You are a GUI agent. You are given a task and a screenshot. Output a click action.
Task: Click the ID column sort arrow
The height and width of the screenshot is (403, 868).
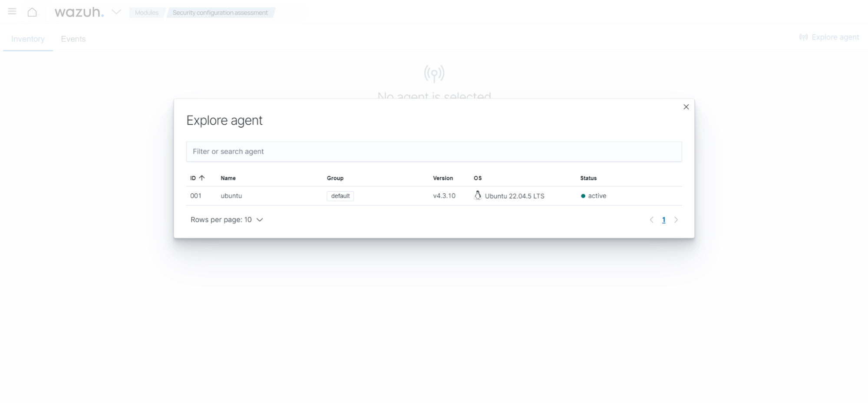(202, 178)
